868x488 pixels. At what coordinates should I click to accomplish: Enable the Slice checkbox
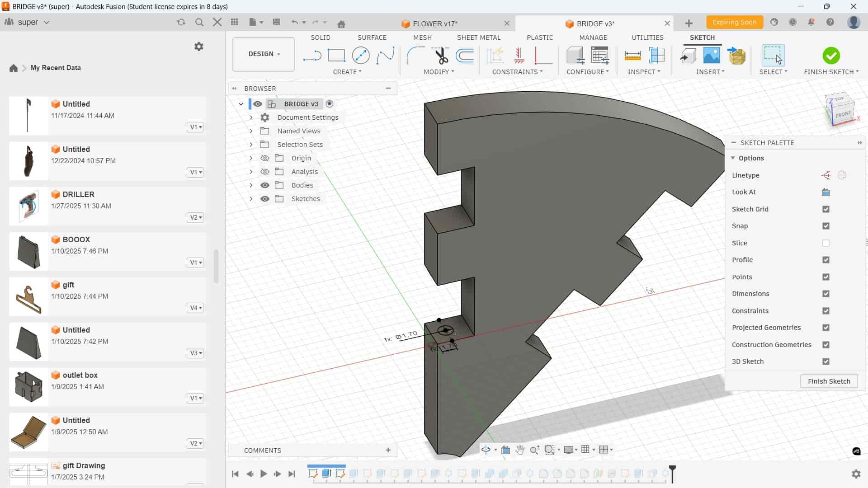[x=826, y=243]
